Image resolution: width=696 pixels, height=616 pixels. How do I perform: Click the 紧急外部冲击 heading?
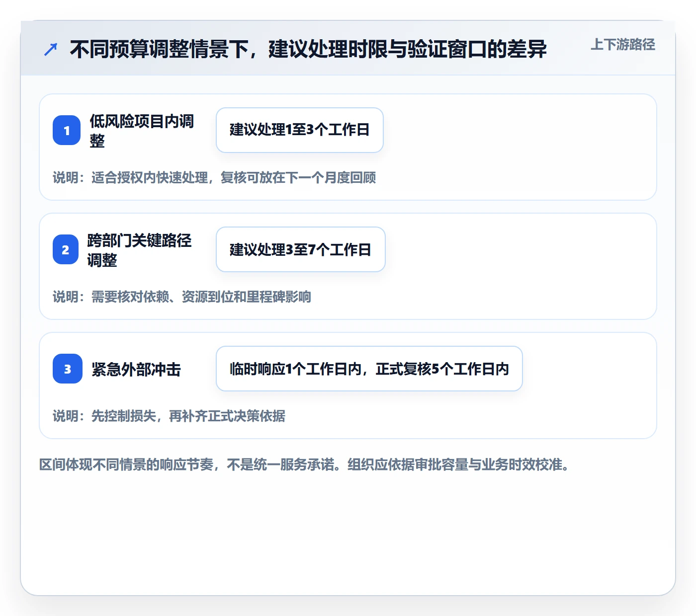tap(136, 369)
